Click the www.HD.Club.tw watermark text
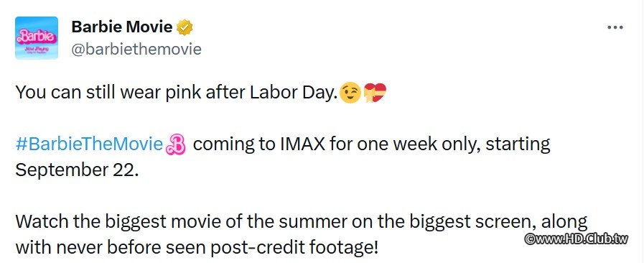Image resolution: width=644 pixels, height=263 pixels. 577,239
